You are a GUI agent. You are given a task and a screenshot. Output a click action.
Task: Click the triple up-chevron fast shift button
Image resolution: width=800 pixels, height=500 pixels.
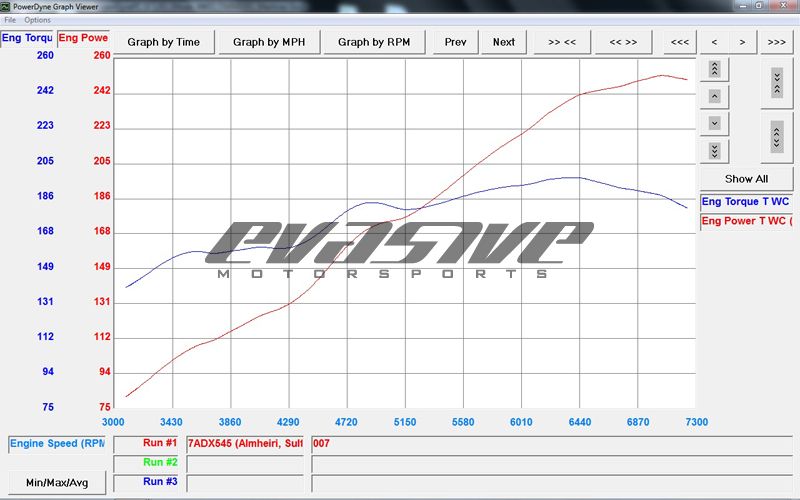pyautogui.click(x=714, y=69)
